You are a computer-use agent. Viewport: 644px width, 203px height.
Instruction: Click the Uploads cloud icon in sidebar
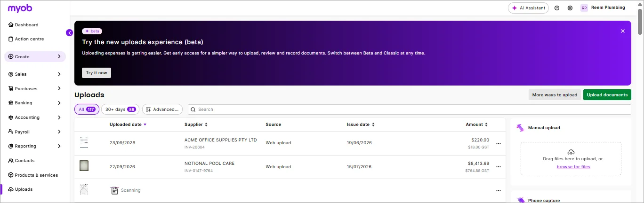point(11,189)
